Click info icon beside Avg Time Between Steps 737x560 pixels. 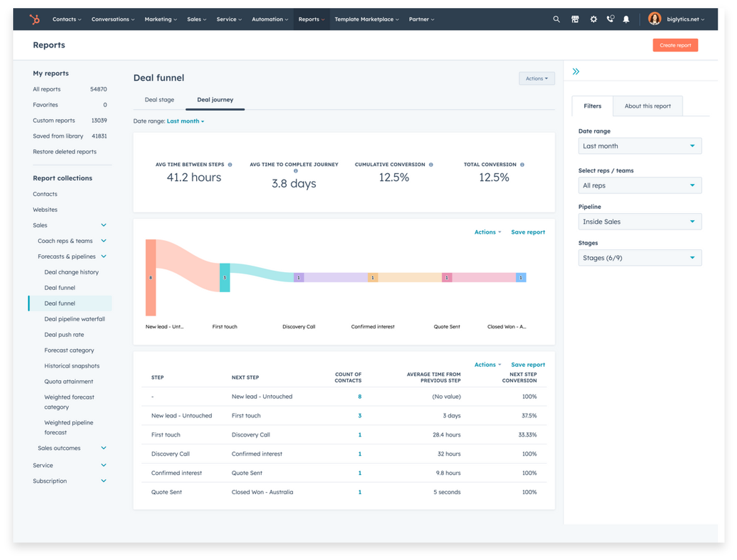[x=230, y=165]
